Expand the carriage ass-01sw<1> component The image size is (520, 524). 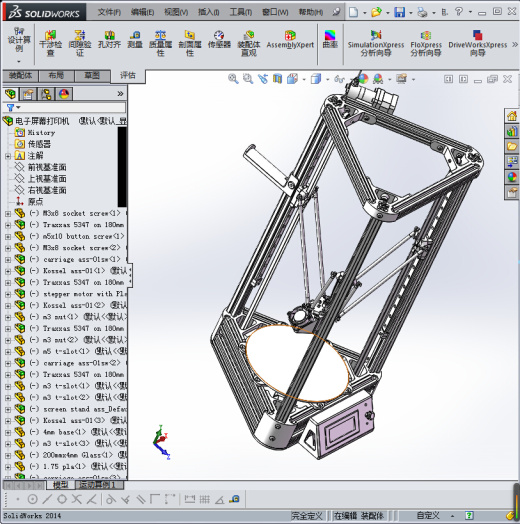point(8,260)
